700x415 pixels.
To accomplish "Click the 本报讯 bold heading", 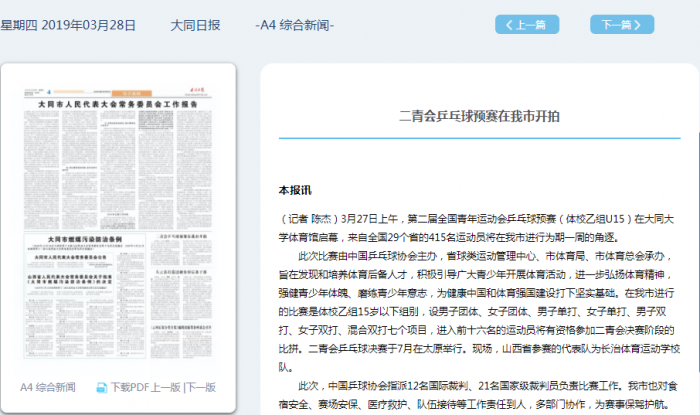I will (x=295, y=191).
